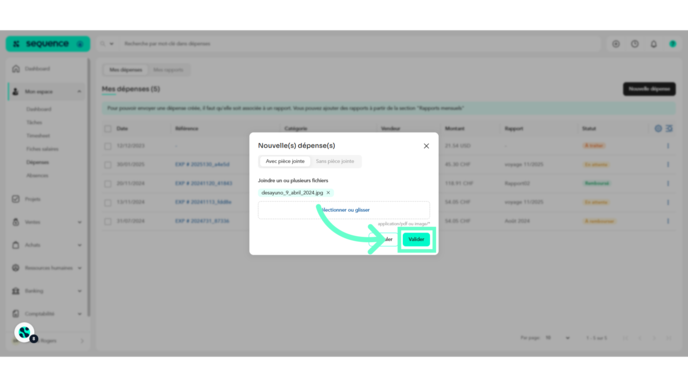This screenshot has height=387, width=688.
Task: Click the Banking bank building icon
Action: pos(16,291)
